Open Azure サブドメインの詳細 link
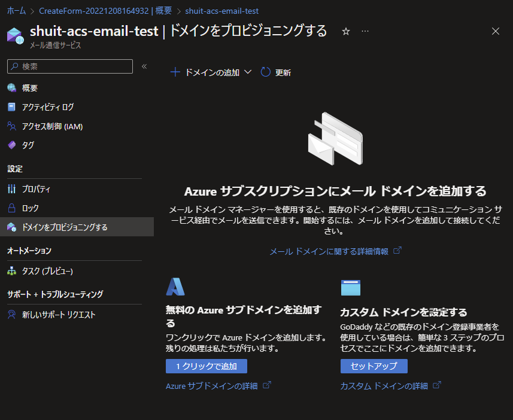The image size is (513, 420). tap(212, 386)
